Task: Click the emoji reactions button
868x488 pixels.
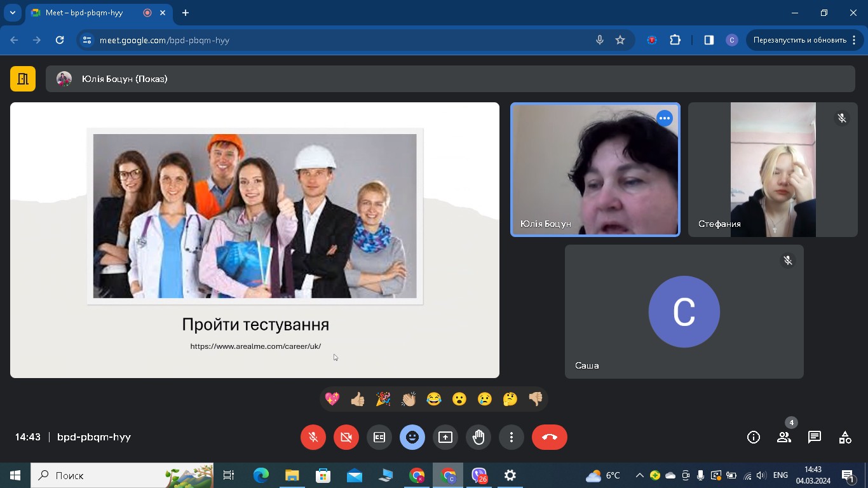Action: pyautogui.click(x=412, y=437)
